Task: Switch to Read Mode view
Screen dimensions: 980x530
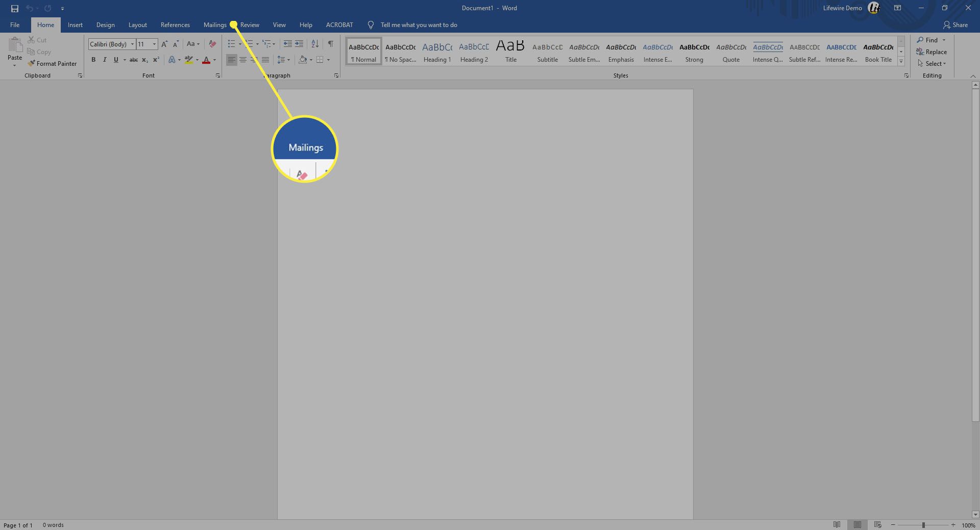Action: tap(837, 525)
